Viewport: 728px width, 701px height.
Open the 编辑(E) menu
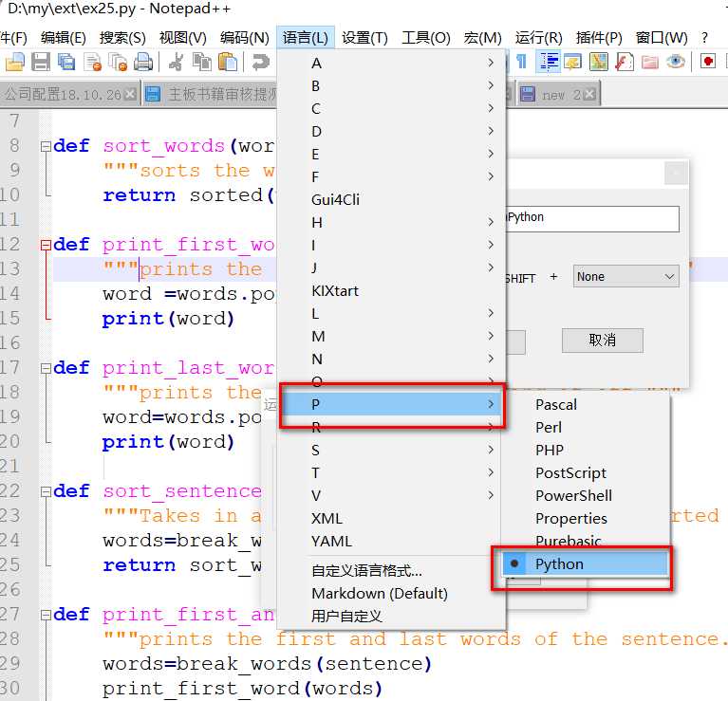pos(64,38)
